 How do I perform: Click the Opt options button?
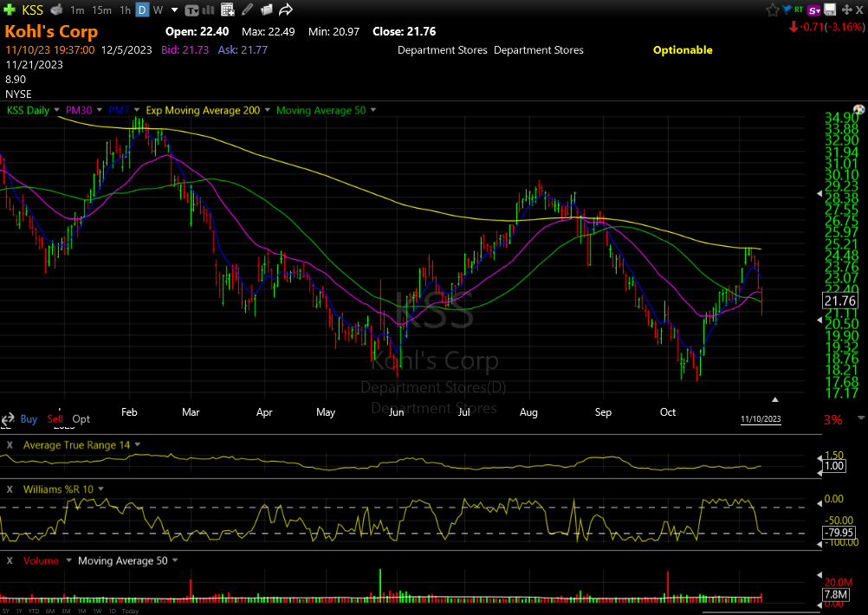81,419
